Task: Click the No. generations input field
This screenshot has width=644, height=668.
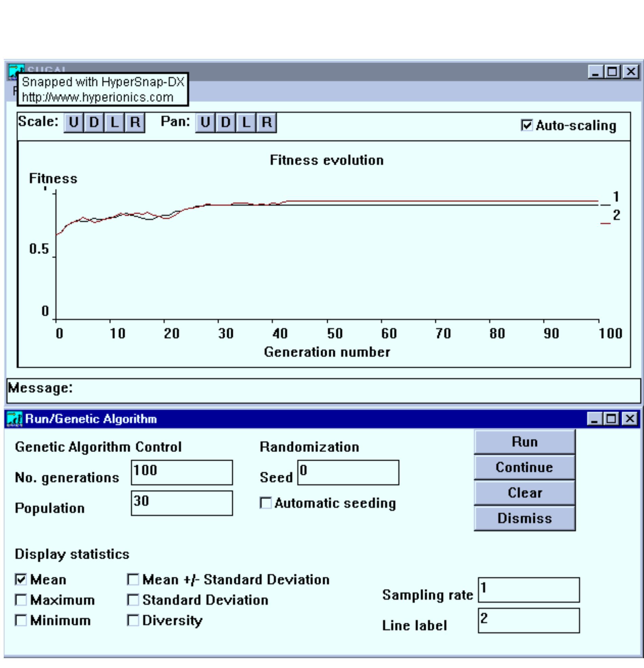Action: (x=182, y=472)
